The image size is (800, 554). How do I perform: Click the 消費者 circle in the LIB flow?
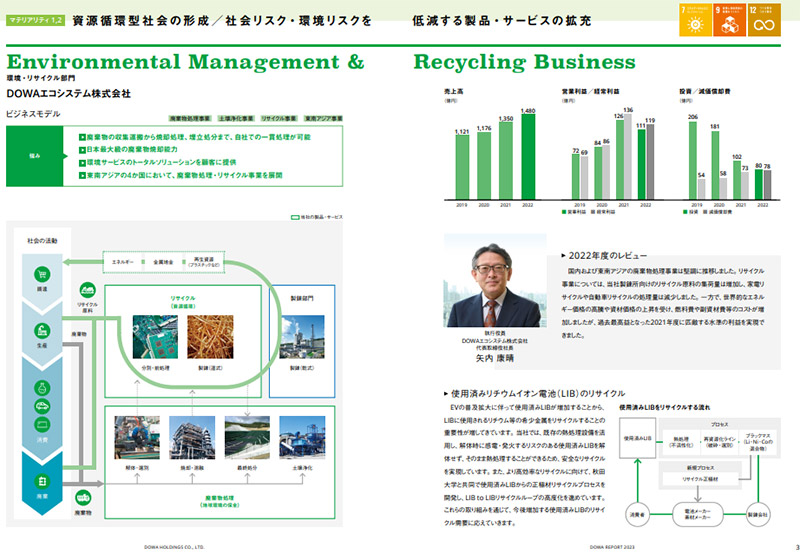[637, 515]
